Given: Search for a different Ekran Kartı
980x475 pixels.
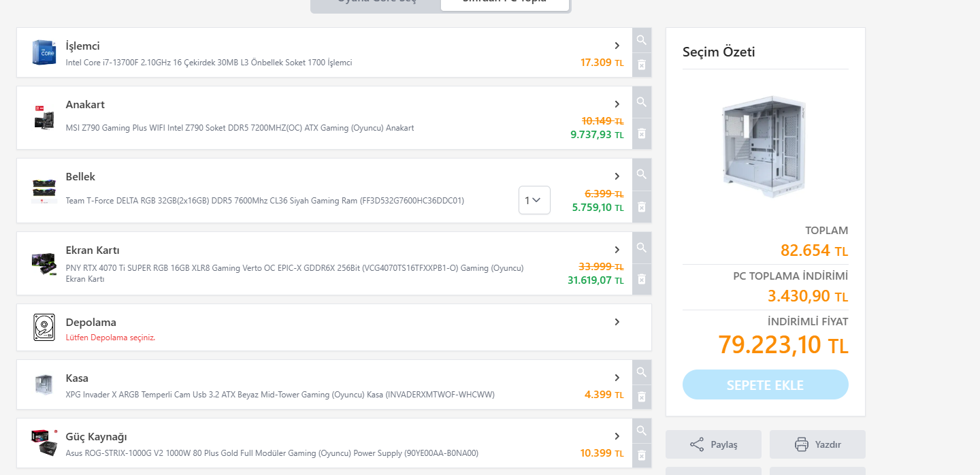Looking at the screenshot, I should 641,247.
